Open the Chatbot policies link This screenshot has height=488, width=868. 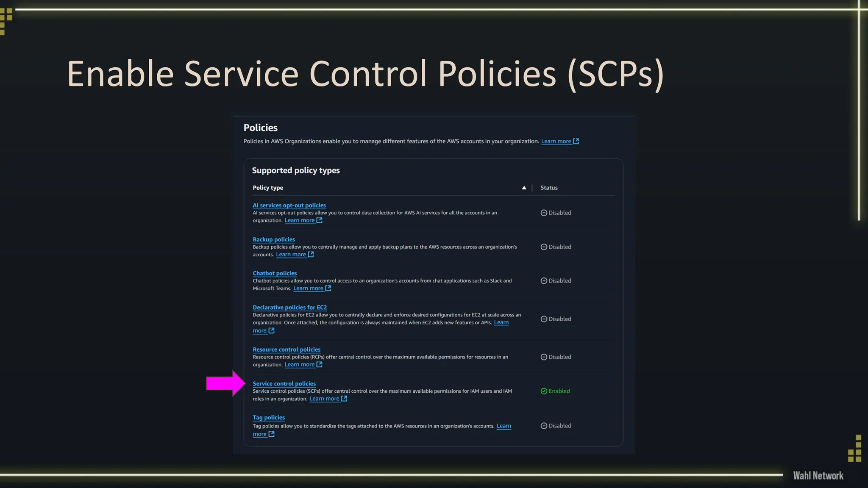coord(275,273)
